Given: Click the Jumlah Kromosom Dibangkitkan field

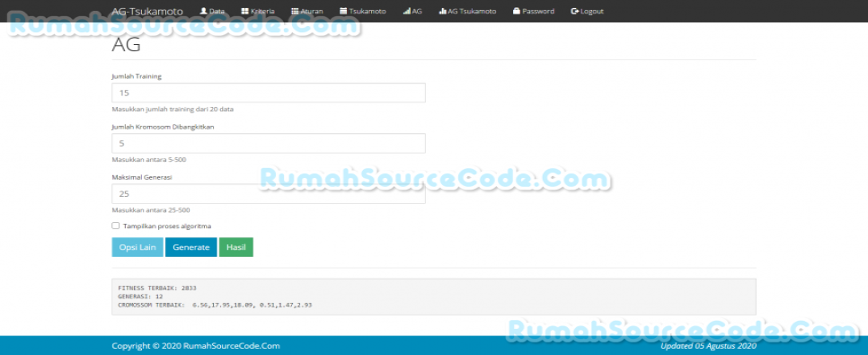Looking at the screenshot, I should point(269,143).
